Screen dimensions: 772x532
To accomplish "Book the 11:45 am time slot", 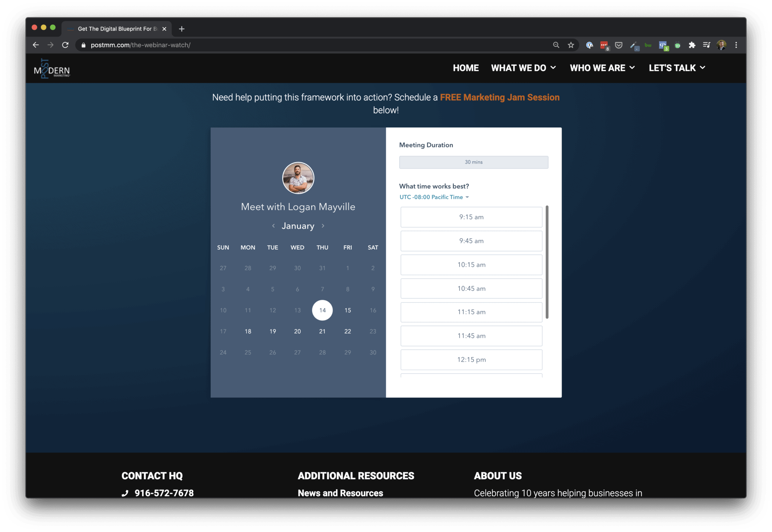I will point(471,336).
